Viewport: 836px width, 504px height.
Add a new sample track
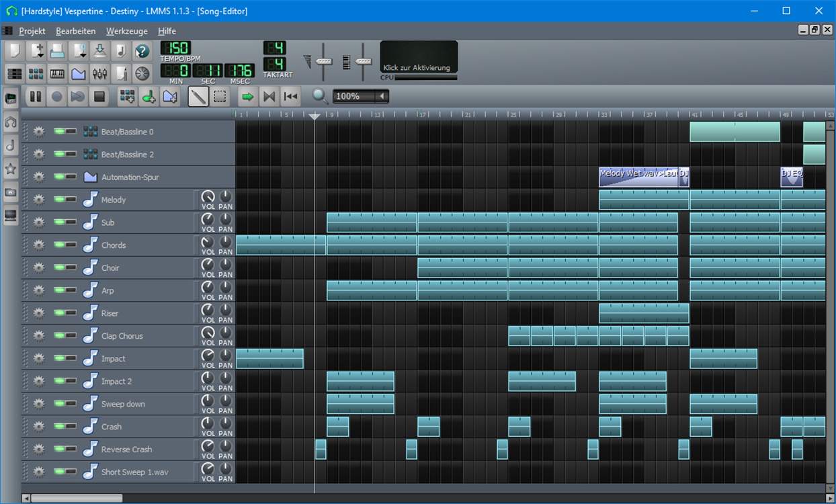pyautogui.click(x=149, y=97)
